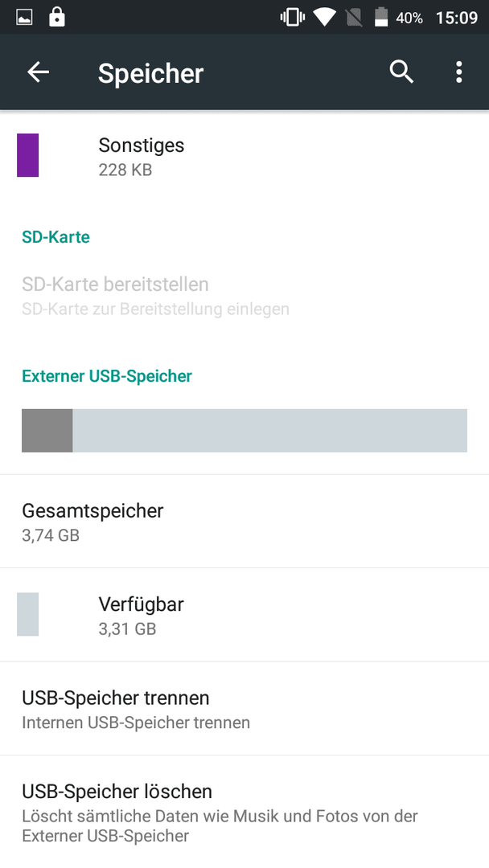Tap USB-Speicher löschen to erase
This screenshot has height=868, width=489.
pyautogui.click(x=244, y=812)
